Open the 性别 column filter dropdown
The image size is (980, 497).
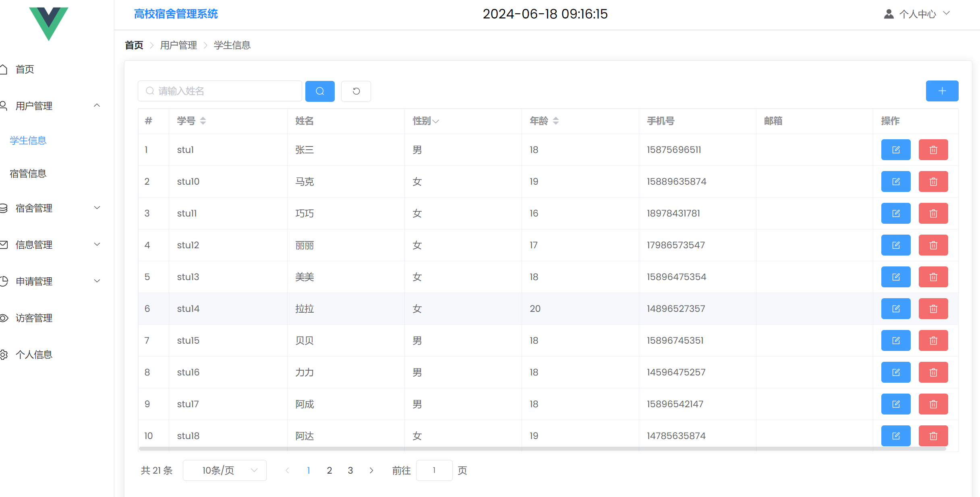tap(437, 122)
